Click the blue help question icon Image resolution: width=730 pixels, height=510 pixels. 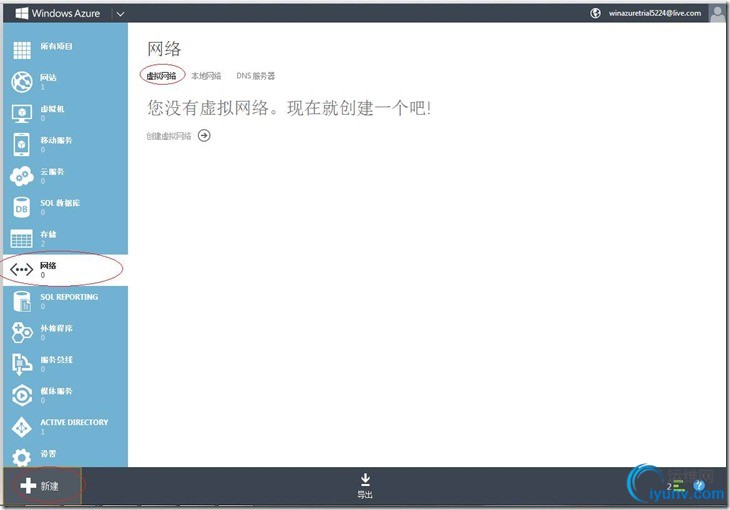coord(699,485)
